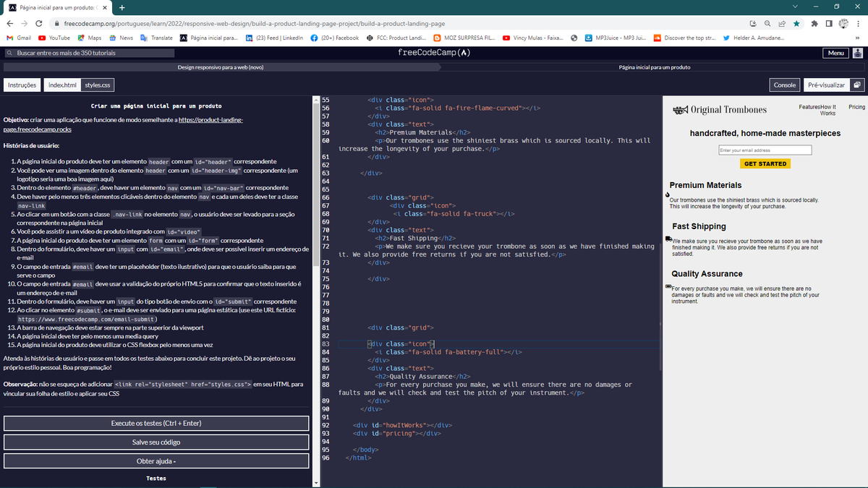Click How It Works link in preview

tap(828, 110)
